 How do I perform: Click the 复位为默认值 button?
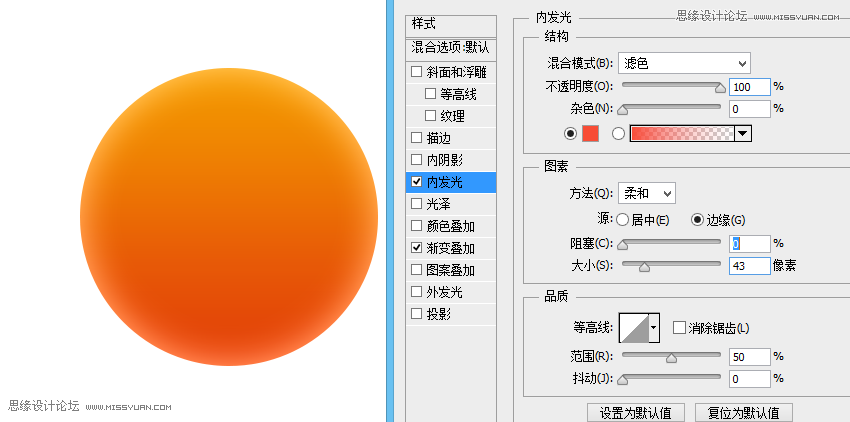tap(744, 413)
